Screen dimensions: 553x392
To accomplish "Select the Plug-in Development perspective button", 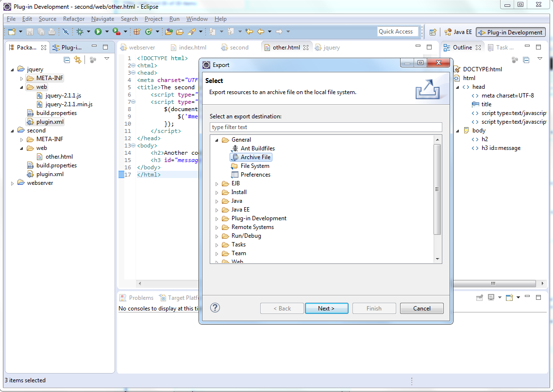I will click(x=510, y=32).
